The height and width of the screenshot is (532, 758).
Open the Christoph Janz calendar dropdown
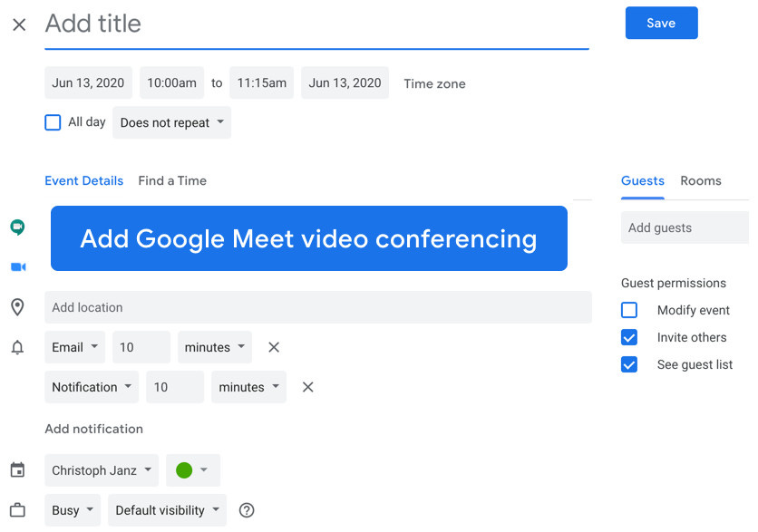(x=102, y=470)
